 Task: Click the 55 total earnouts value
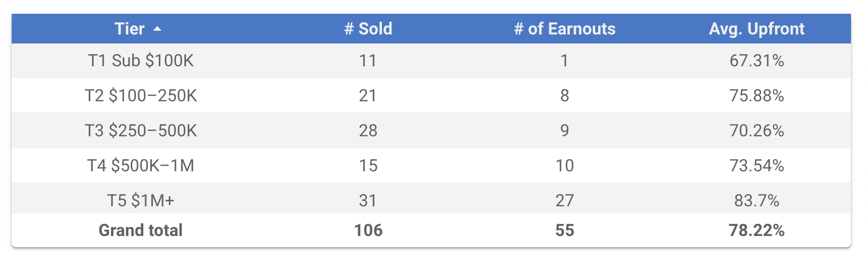[564, 230]
